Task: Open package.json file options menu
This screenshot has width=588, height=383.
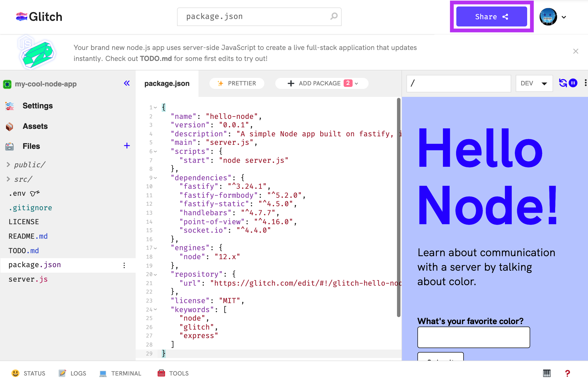Action: 124,265
